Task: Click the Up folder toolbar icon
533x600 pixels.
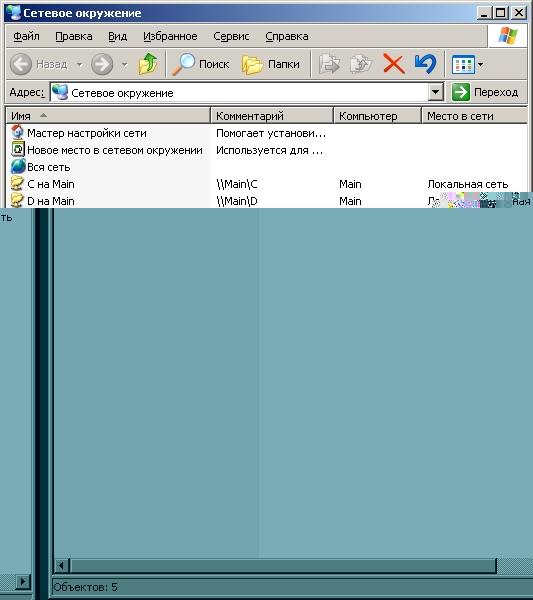Action: pos(148,64)
